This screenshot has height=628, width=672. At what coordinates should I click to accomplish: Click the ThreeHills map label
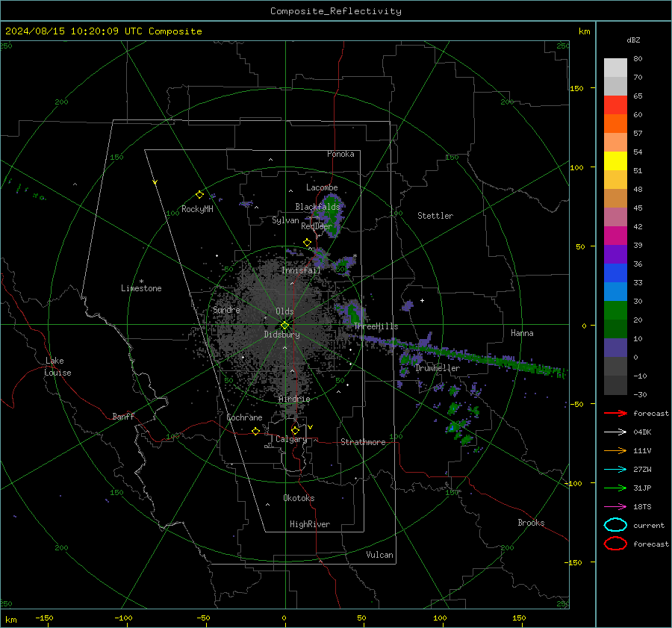[x=376, y=326]
